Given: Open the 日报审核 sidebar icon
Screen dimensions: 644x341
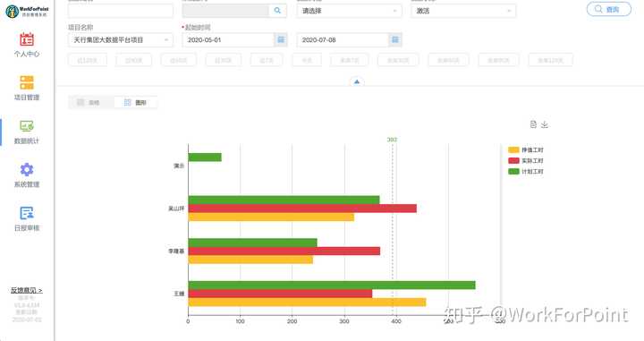Looking at the screenshot, I should point(27,213).
